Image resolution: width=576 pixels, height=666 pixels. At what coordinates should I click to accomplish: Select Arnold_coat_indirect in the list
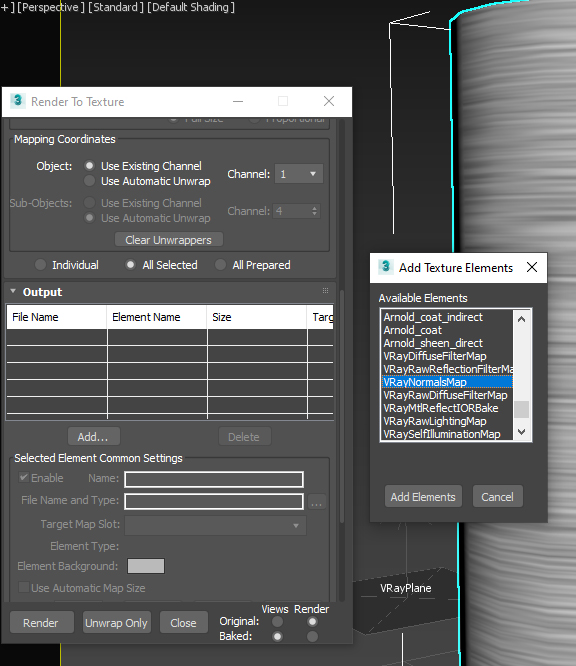(447, 317)
